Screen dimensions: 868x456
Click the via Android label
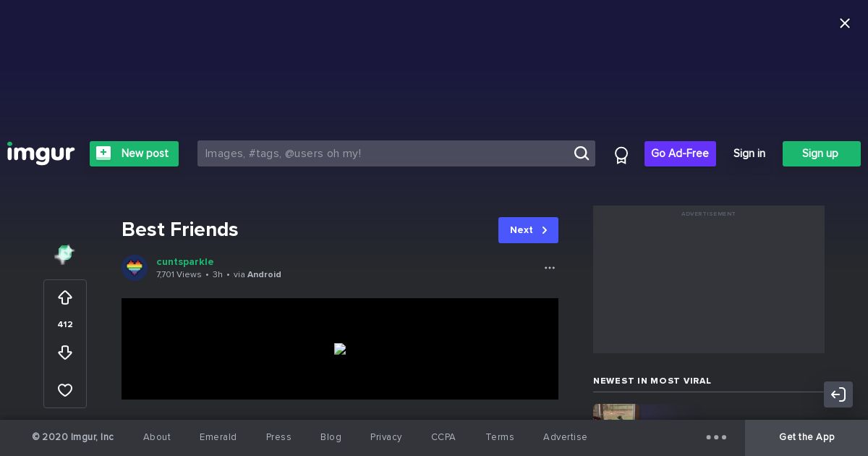point(258,274)
